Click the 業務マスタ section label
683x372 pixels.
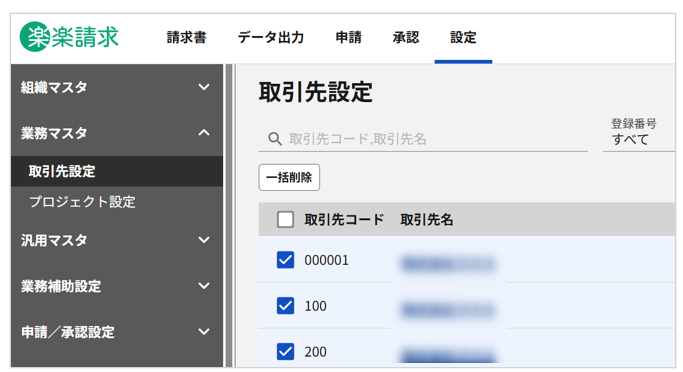pos(54,133)
